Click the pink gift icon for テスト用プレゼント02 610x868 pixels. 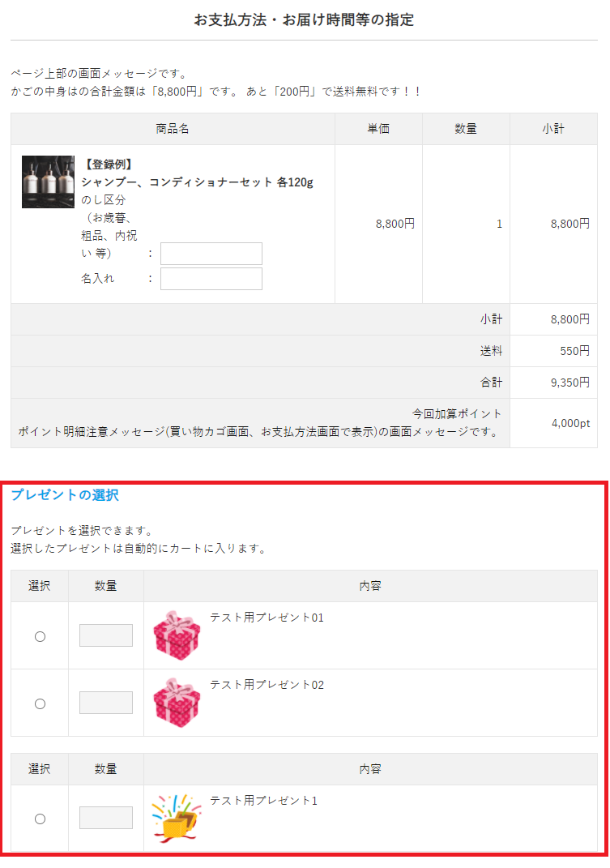tap(176, 703)
